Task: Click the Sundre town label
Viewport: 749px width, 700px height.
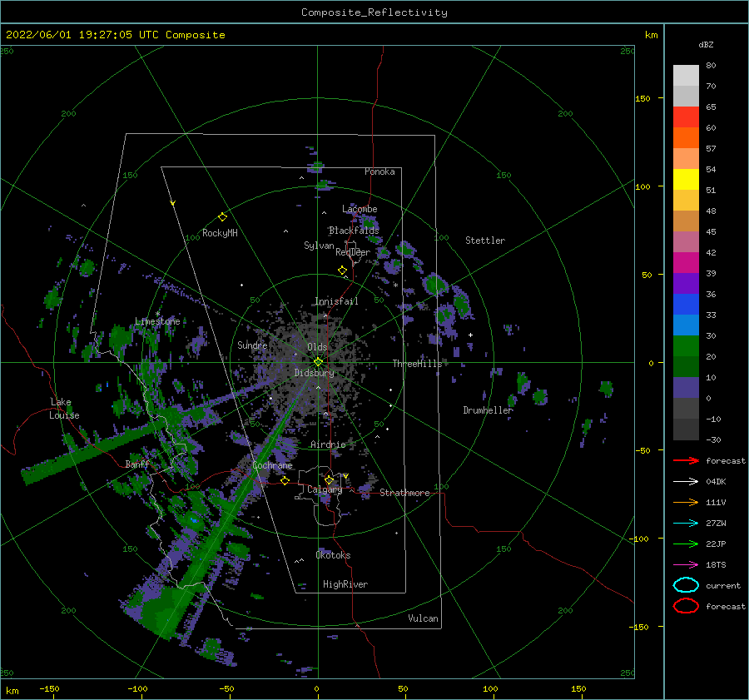Action: pyautogui.click(x=252, y=345)
